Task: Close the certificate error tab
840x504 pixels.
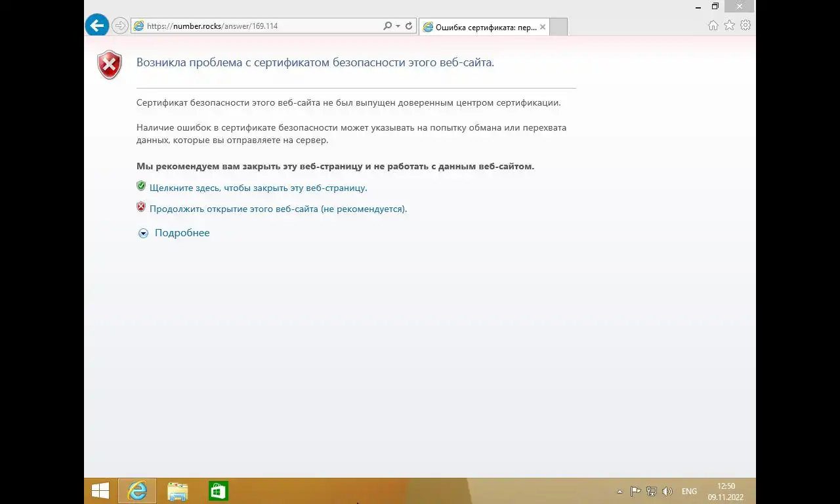Action: pyautogui.click(x=542, y=27)
